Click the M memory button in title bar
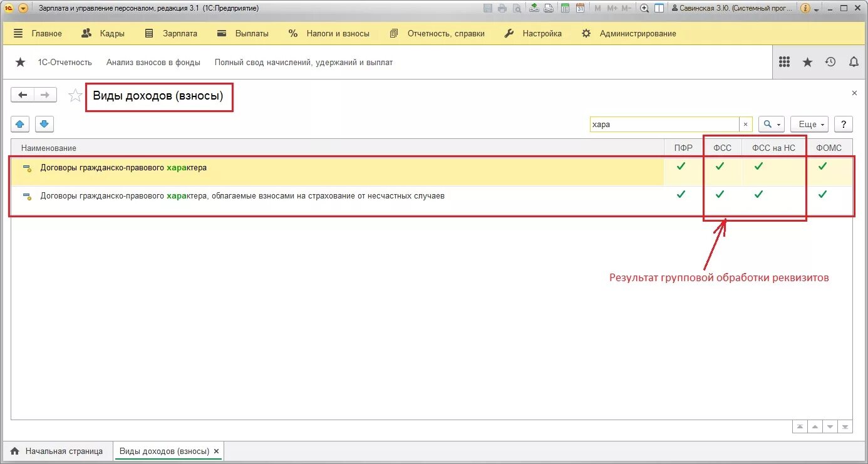 point(597,8)
